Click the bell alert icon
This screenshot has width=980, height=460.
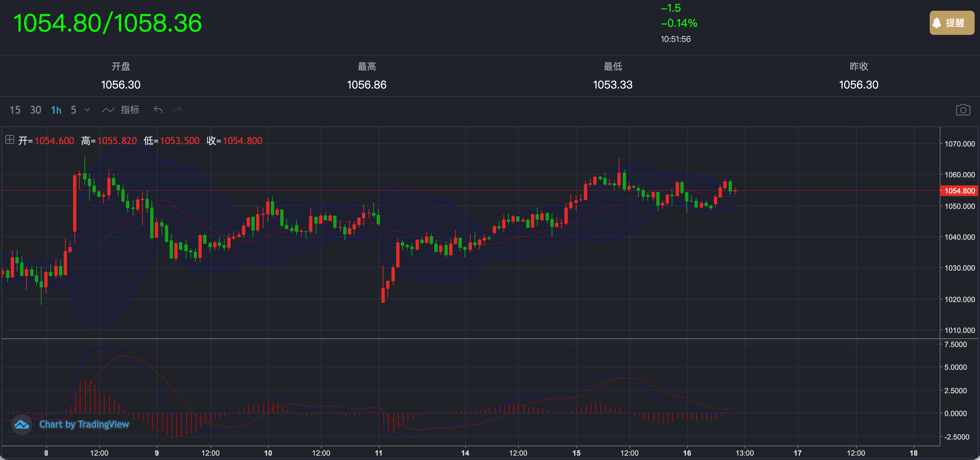[937, 23]
